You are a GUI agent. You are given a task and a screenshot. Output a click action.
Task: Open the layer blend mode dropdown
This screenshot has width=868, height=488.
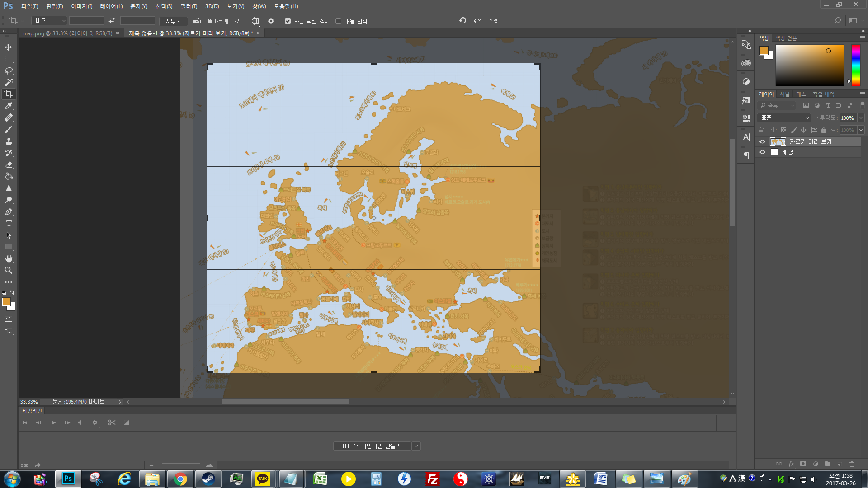click(x=784, y=117)
